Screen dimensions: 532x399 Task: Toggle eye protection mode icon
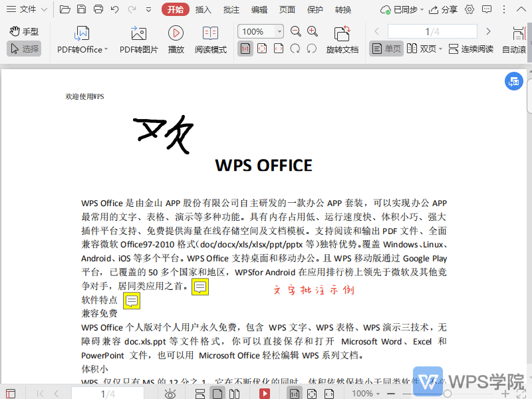coord(170,394)
